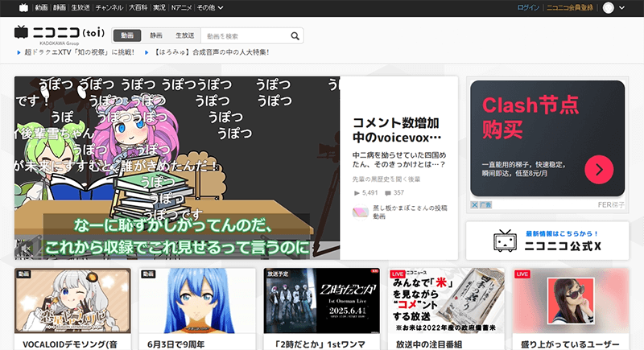Open 実況 in the top bar

pos(159,8)
